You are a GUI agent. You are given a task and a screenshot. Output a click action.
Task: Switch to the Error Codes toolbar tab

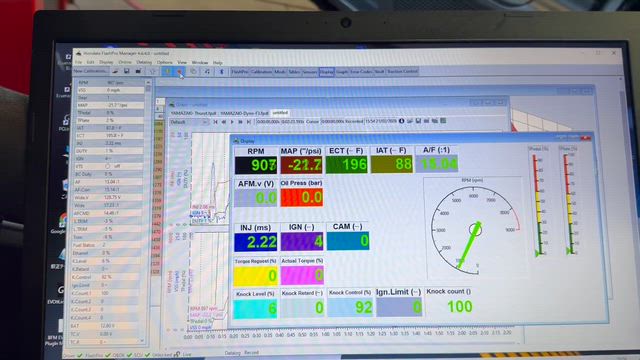361,72
